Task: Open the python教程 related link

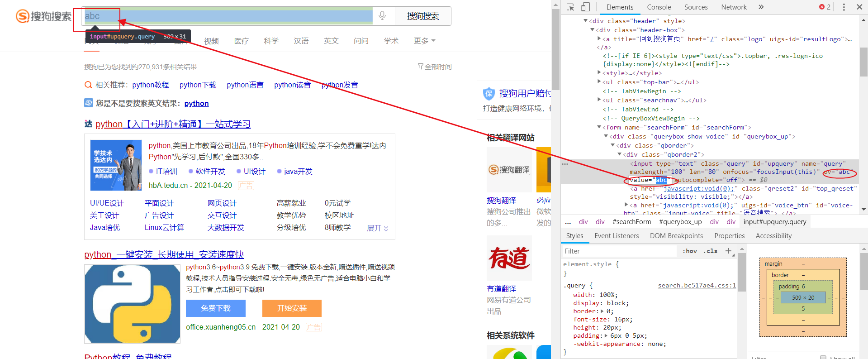Action: coord(151,85)
